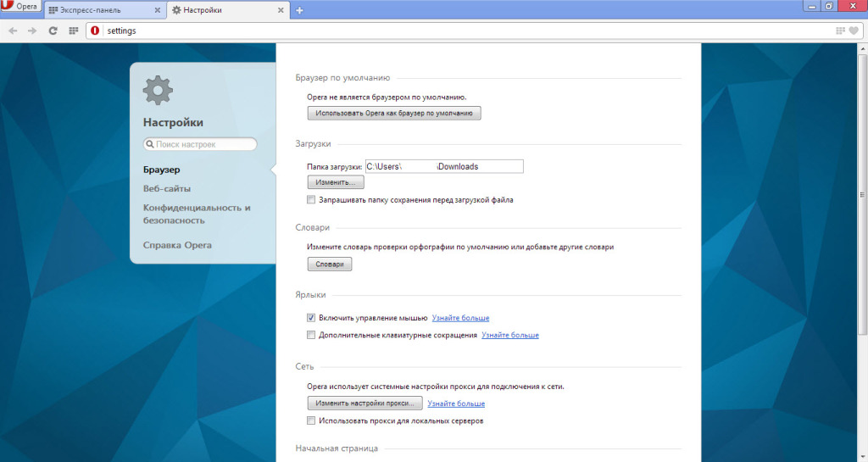The width and height of the screenshot is (868, 462).
Task: Select Браузер section in sidebar
Action: click(x=162, y=170)
